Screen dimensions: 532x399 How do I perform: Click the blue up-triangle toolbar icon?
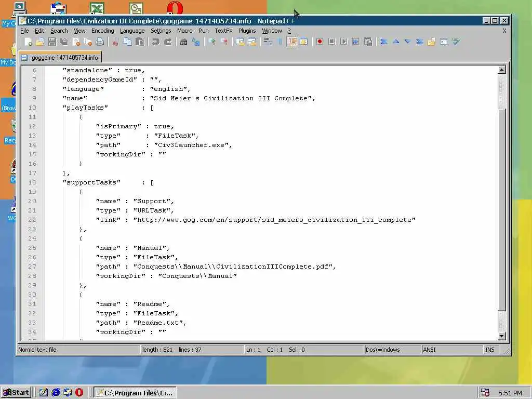click(x=395, y=42)
